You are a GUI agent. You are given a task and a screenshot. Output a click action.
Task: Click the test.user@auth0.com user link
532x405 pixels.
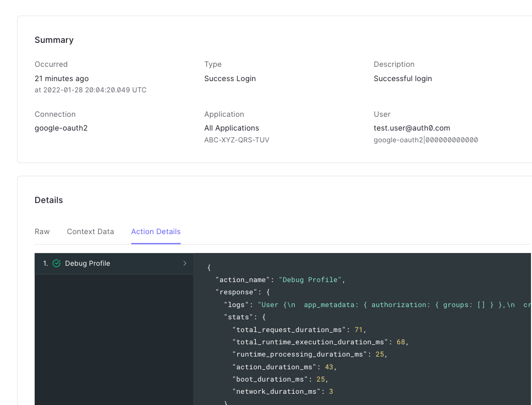click(x=412, y=128)
